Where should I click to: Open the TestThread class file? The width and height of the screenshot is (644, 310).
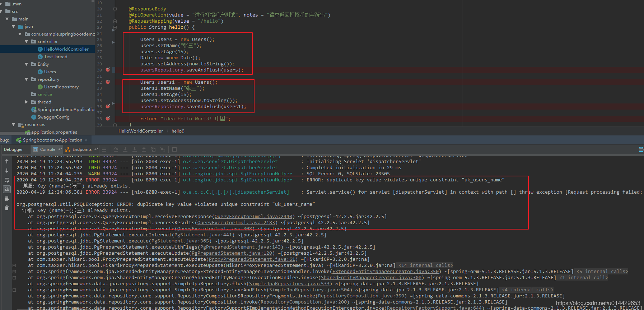52,57
